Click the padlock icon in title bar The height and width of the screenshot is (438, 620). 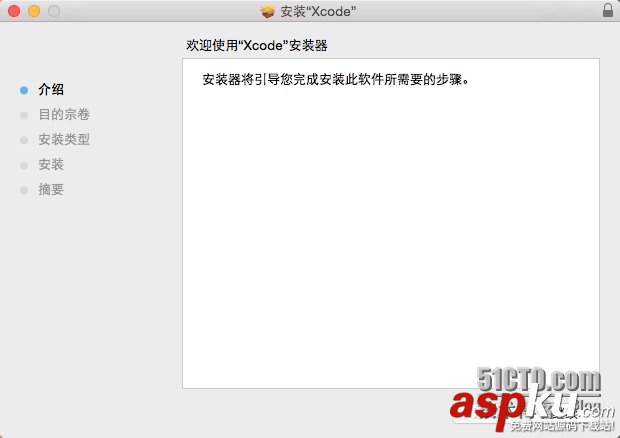608,10
